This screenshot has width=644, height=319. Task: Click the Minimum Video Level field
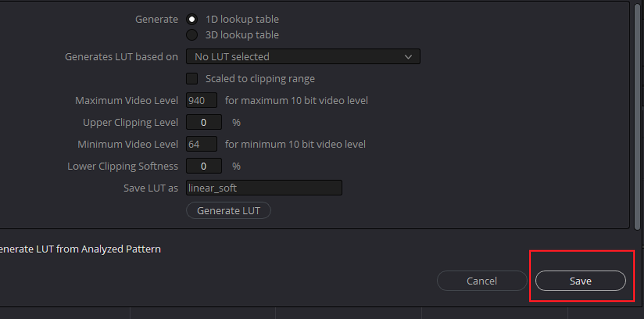click(201, 144)
